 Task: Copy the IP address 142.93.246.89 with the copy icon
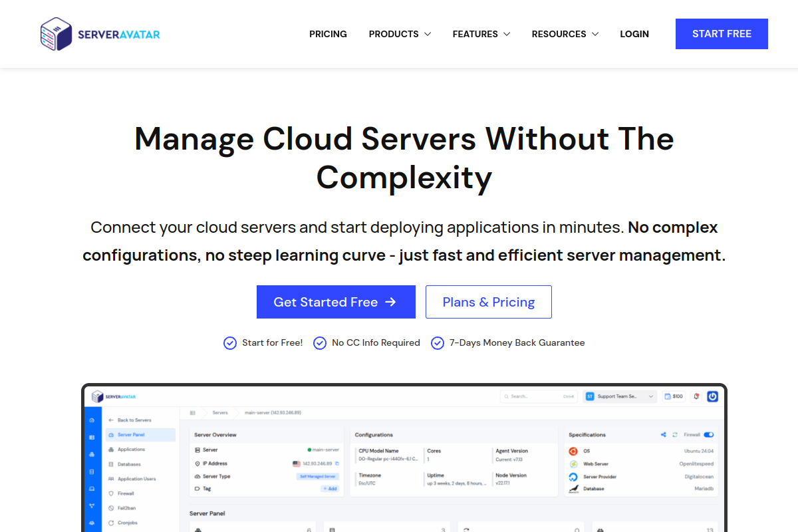(x=337, y=464)
